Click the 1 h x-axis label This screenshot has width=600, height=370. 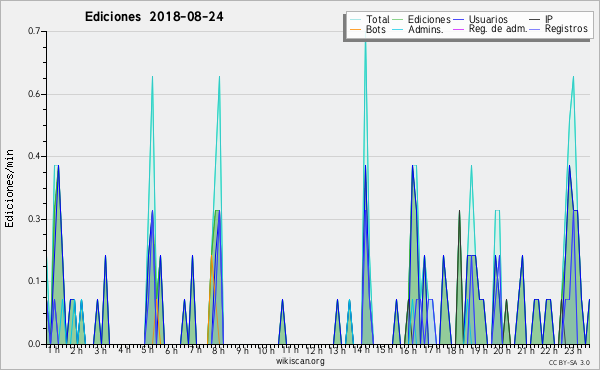(x=54, y=350)
